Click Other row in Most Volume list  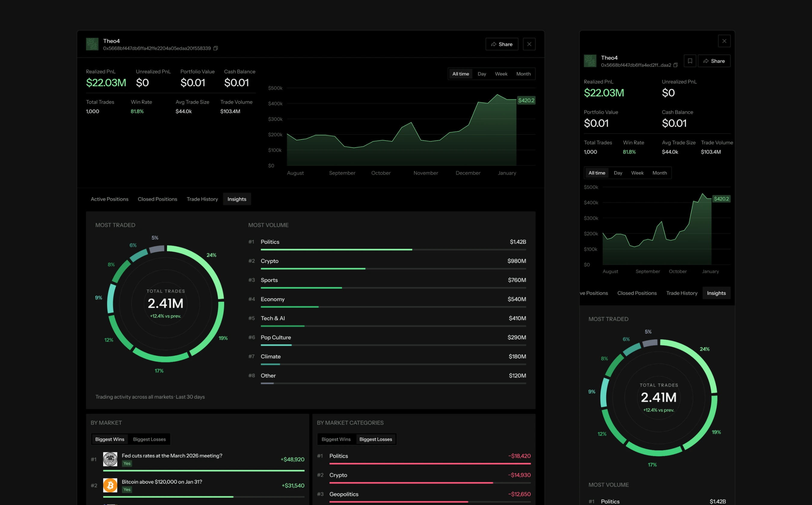click(x=387, y=378)
